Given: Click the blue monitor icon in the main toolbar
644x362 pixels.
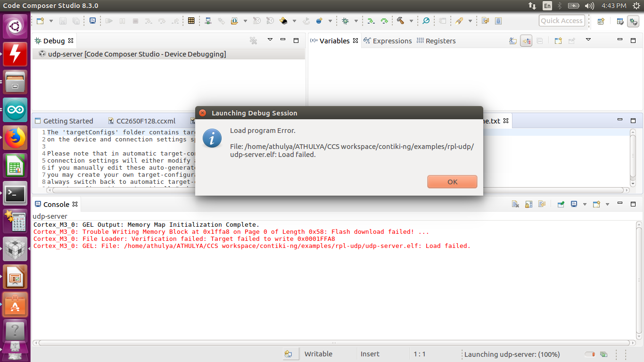Looking at the screenshot, I should point(92,21).
